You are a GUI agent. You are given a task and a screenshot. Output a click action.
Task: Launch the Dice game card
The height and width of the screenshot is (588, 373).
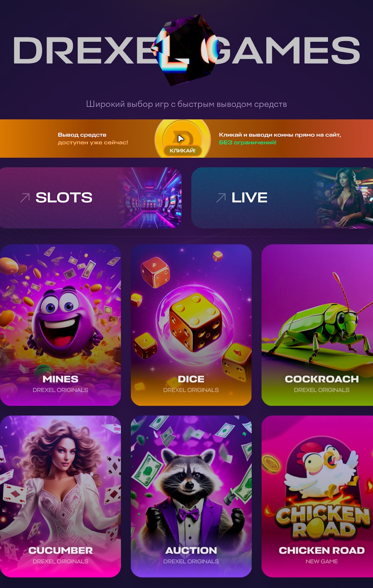(191, 325)
